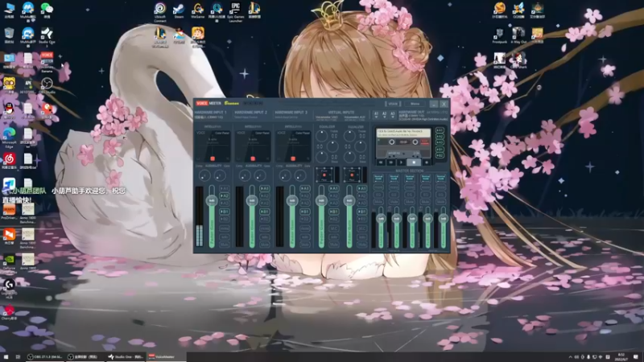Toggle the recorder's A1 bus button
The image size is (644, 362).
(440, 130)
